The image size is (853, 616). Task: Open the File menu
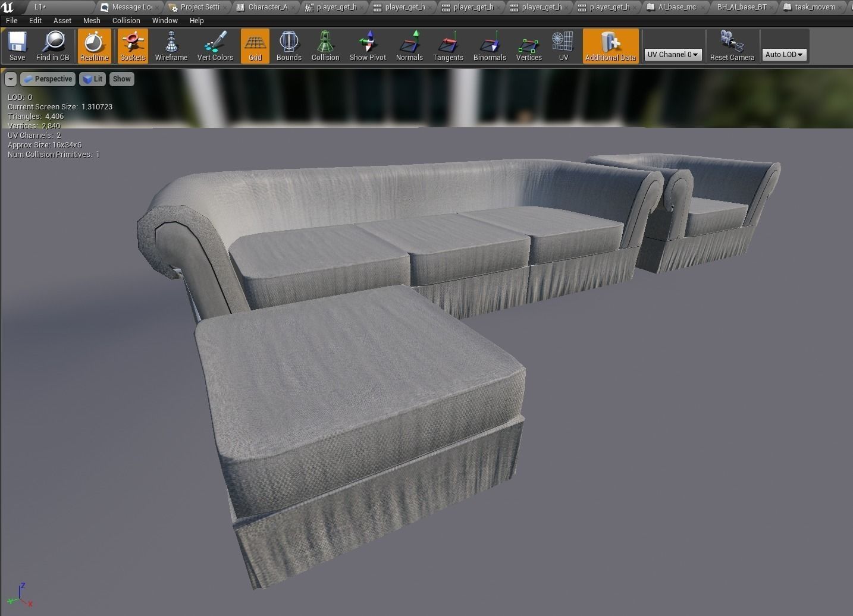[x=11, y=20]
